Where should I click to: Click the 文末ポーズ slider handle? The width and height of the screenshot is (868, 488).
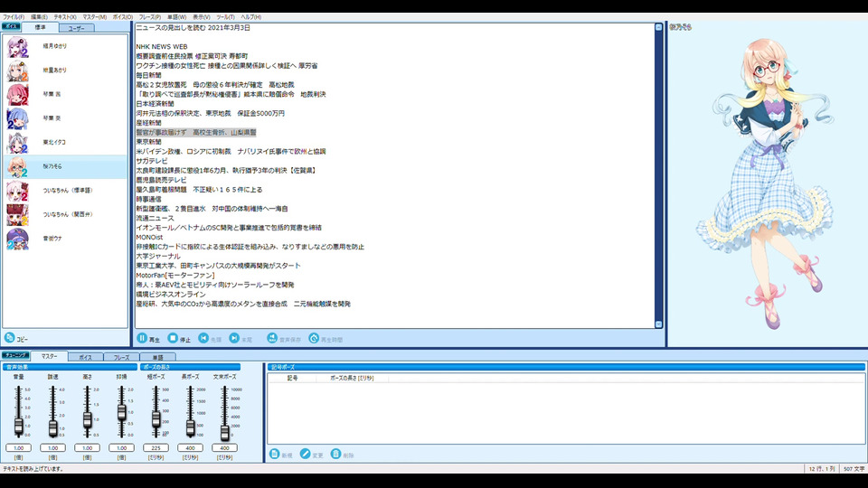224,432
